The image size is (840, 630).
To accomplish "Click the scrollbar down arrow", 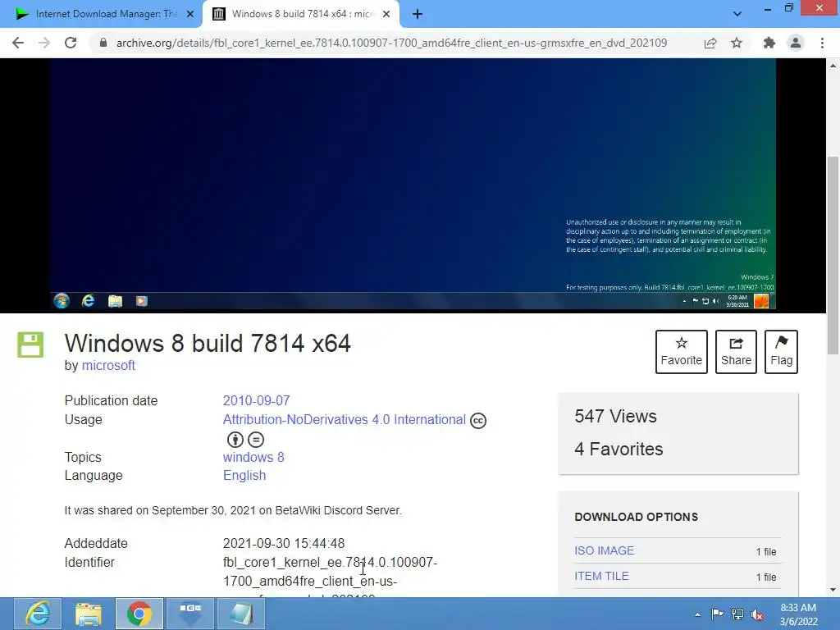I will [x=833, y=591].
